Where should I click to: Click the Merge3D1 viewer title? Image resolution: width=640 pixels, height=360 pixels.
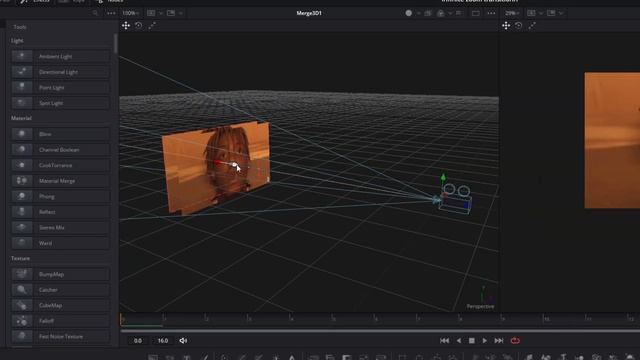[x=309, y=13]
